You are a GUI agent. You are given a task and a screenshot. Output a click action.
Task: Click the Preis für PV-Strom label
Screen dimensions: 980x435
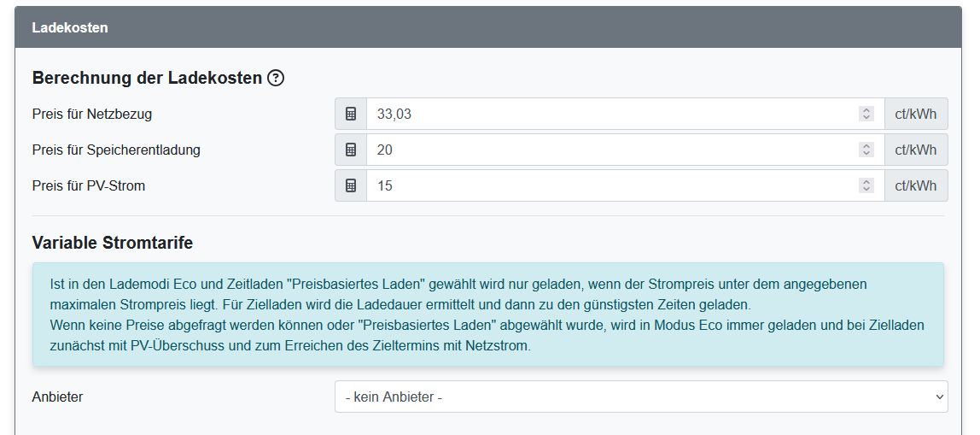(x=89, y=185)
